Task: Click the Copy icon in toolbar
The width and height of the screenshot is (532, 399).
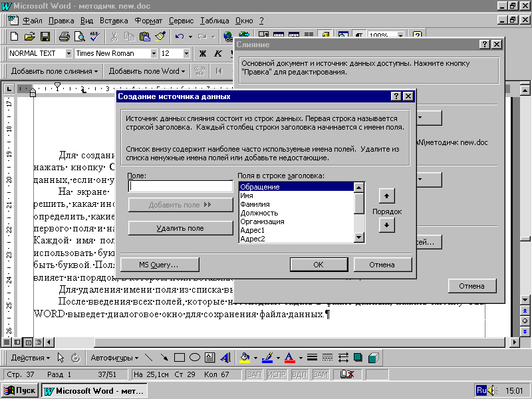Action: pyautogui.click(x=129, y=37)
